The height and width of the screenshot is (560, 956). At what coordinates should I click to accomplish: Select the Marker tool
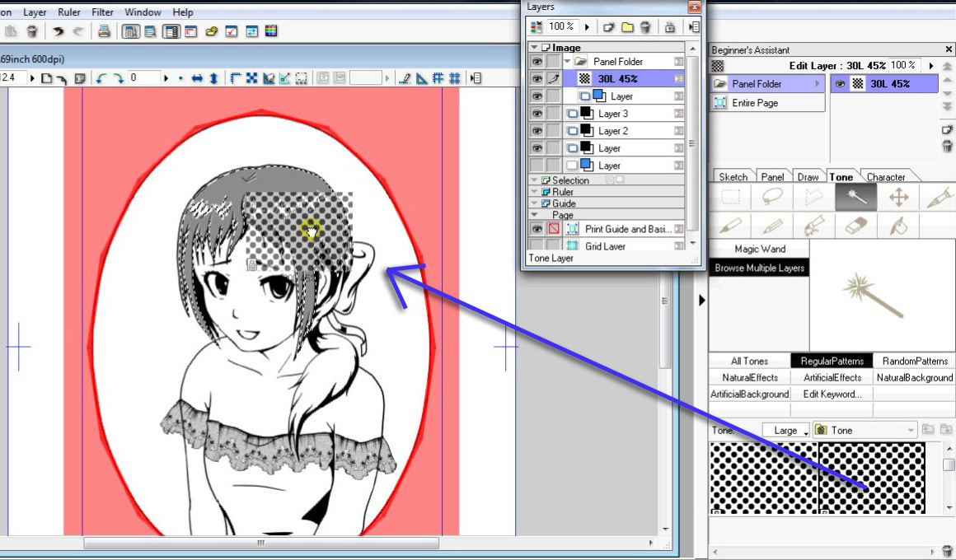click(730, 226)
